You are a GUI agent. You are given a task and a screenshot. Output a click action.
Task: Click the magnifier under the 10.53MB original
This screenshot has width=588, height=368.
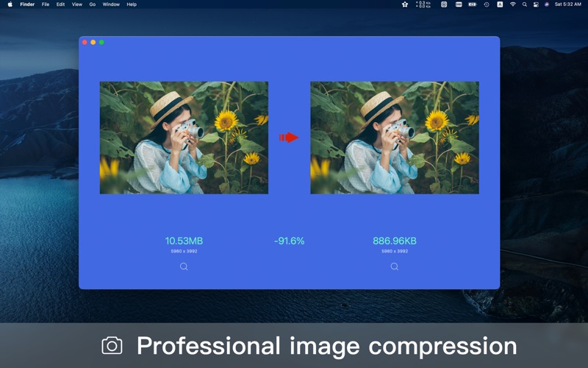click(184, 266)
